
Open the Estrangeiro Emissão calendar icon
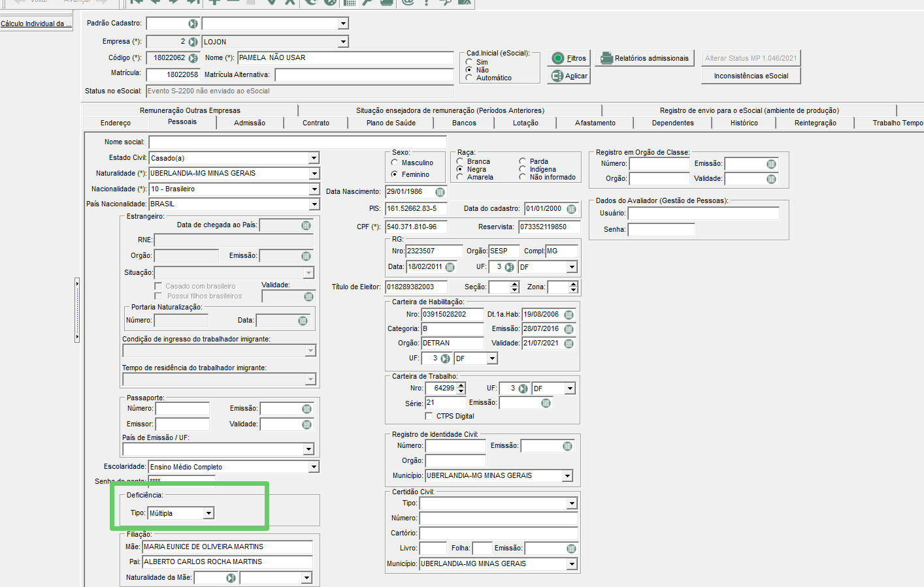tap(306, 256)
